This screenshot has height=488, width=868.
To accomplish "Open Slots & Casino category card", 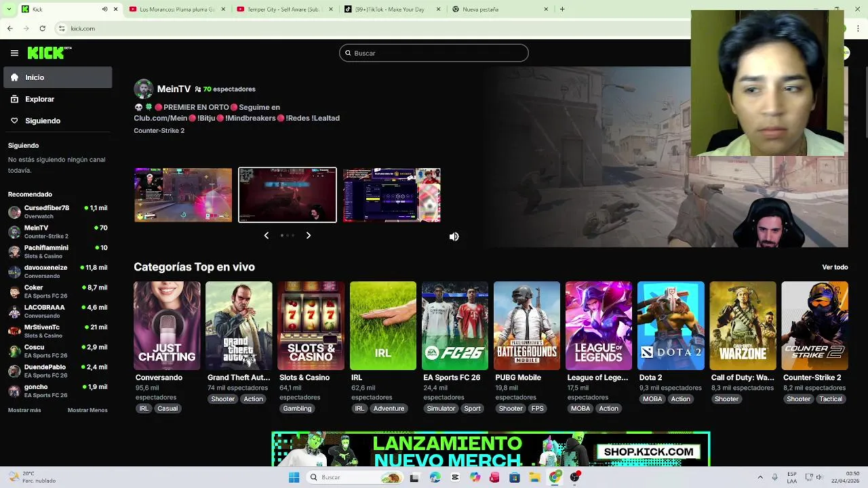I will [x=311, y=326].
